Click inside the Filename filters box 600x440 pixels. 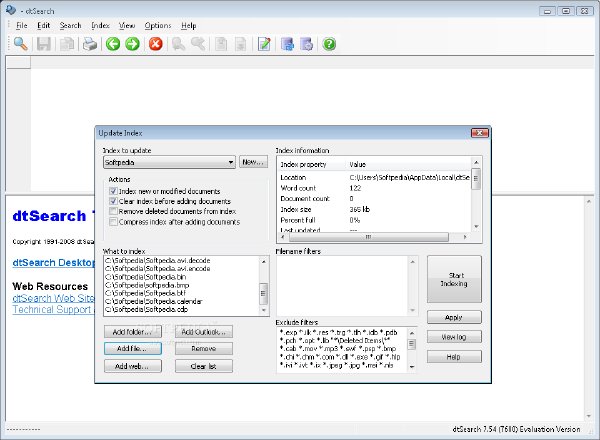(x=342, y=286)
